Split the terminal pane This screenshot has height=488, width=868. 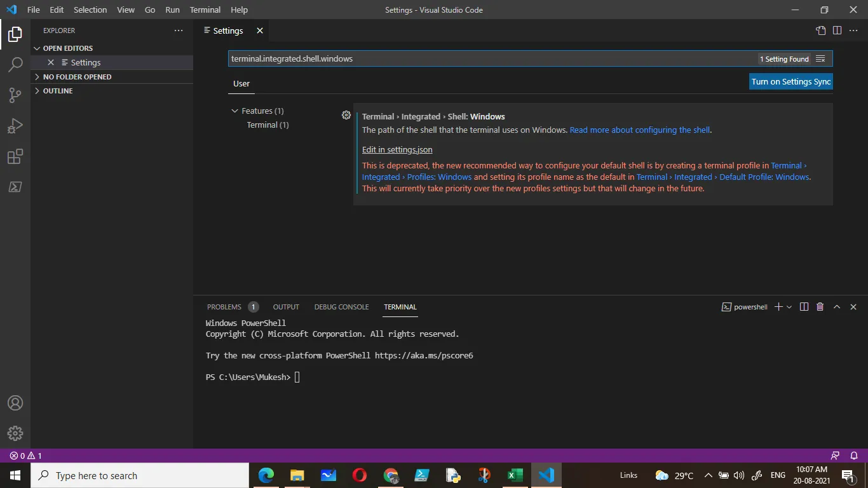point(804,307)
